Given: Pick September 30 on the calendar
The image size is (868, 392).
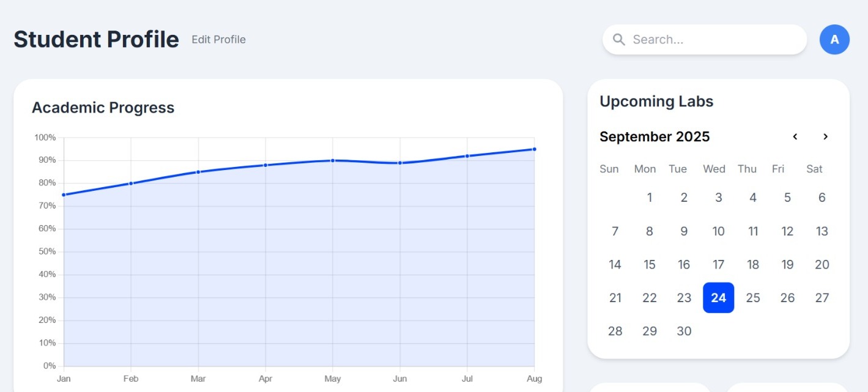Looking at the screenshot, I should pos(684,331).
